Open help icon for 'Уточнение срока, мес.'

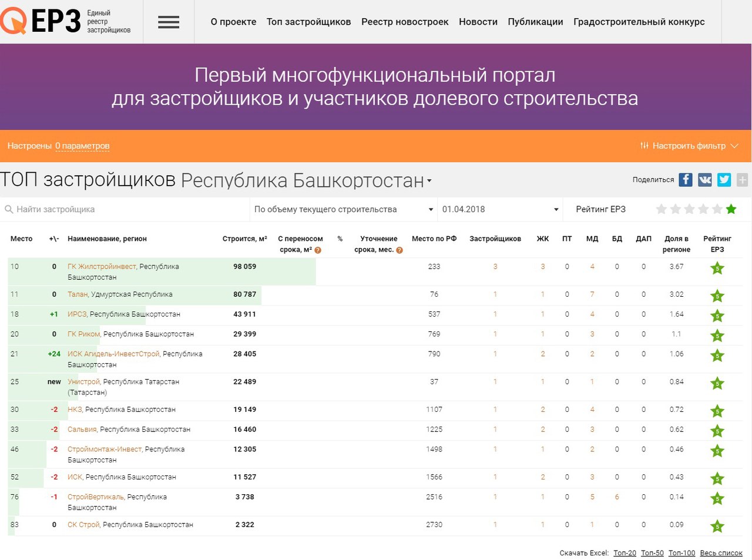pos(399,250)
